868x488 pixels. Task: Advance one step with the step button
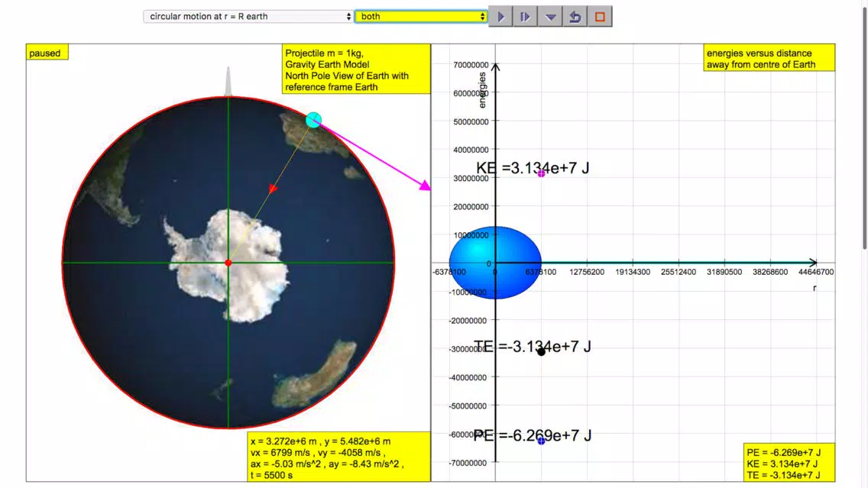[x=526, y=17]
